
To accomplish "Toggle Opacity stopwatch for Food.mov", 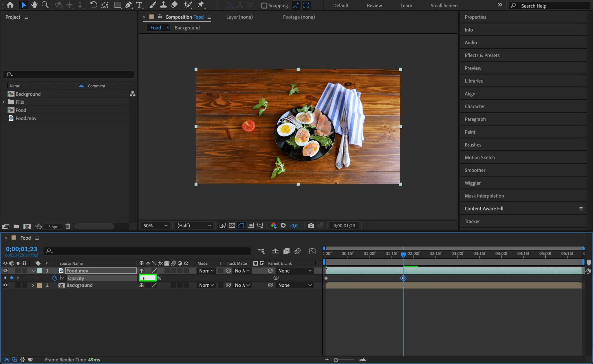I will (54, 278).
